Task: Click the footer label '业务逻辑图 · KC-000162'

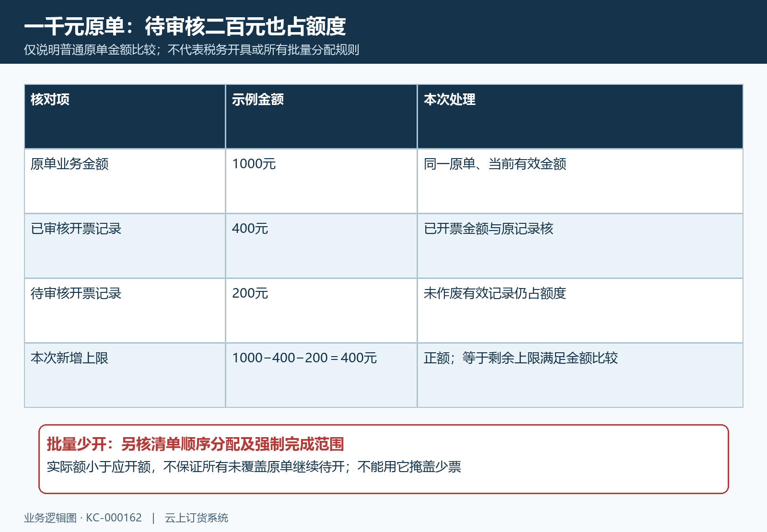Action: [x=83, y=518]
